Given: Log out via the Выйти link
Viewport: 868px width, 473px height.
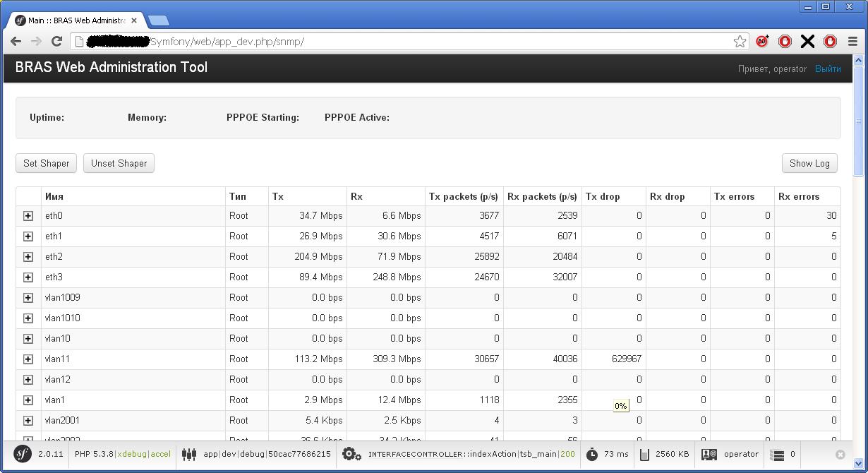Looking at the screenshot, I should click(828, 68).
